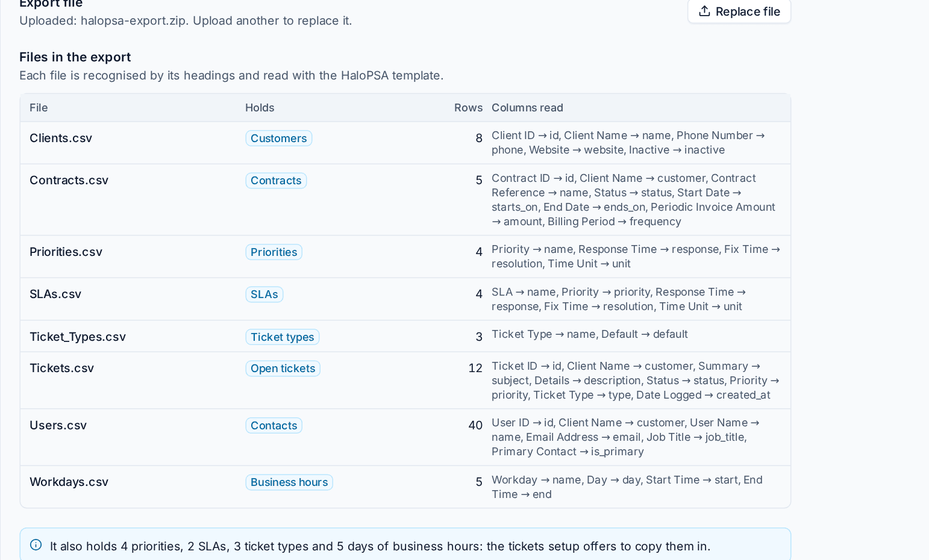Image resolution: width=929 pixels, height=560 pixels.
Task: Select the Contacts tag
Action: pyautogui.click(x=274, y=426)
